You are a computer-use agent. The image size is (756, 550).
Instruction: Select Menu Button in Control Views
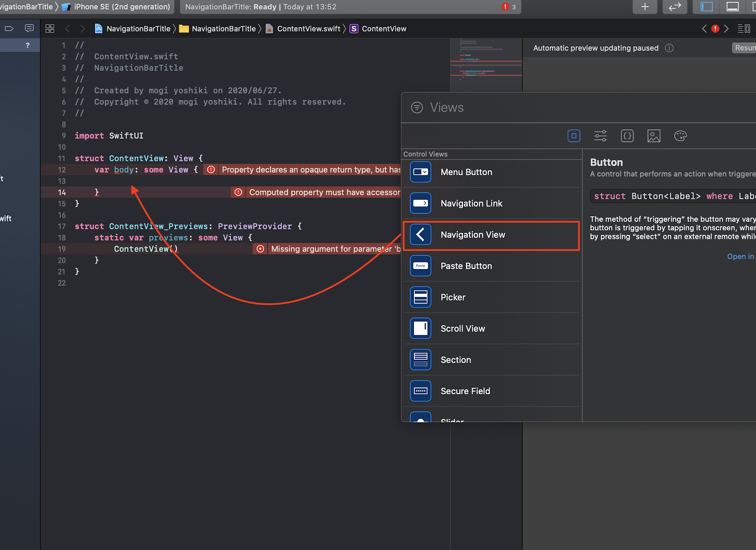pos(491,172)
